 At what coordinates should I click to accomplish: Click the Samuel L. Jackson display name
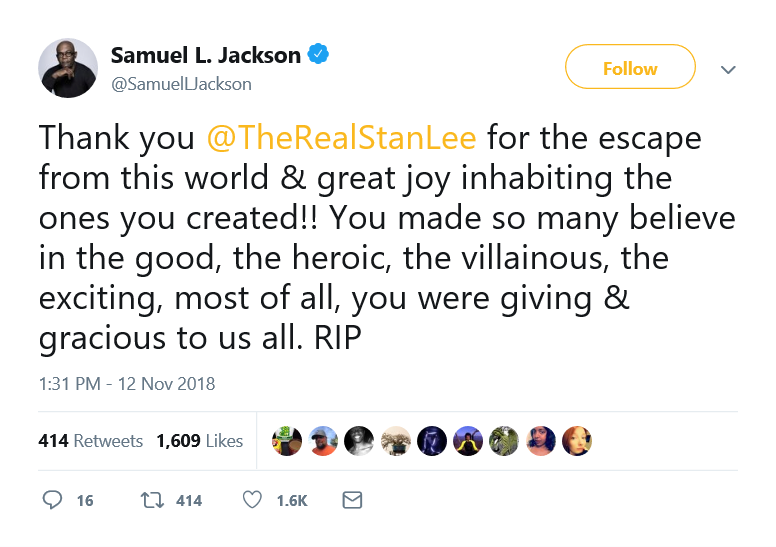[x=205, y=55]
